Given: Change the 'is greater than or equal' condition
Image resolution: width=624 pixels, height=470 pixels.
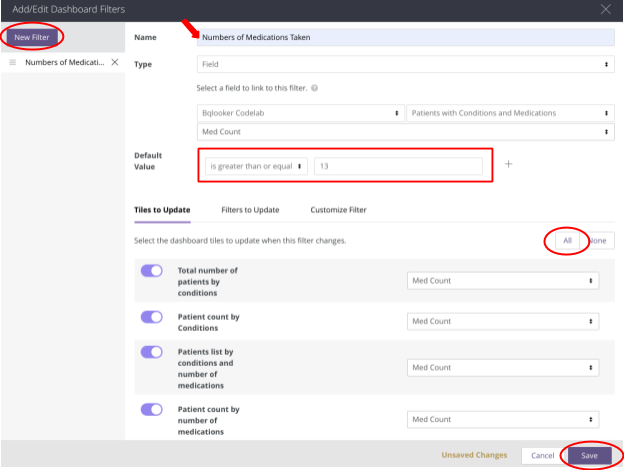Looking at the screenshot, I should (x=255, y=166).
